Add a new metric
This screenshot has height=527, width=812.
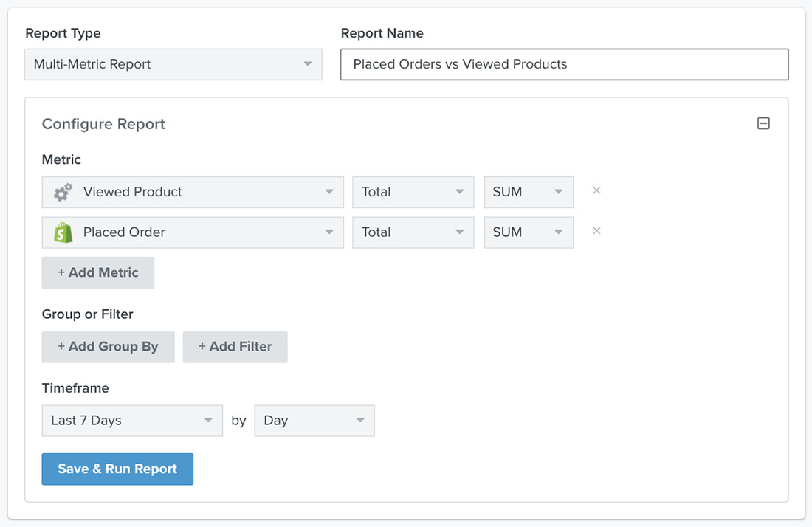tap(97, 272)
